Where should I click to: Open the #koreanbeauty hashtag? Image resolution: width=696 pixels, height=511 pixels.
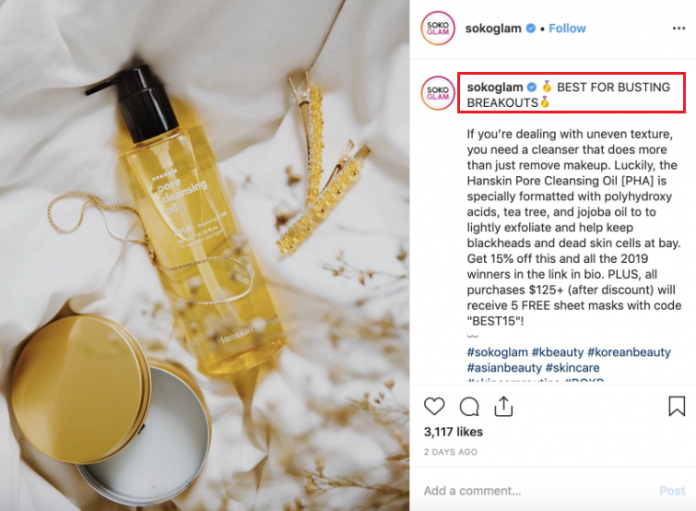pos(629,352)
